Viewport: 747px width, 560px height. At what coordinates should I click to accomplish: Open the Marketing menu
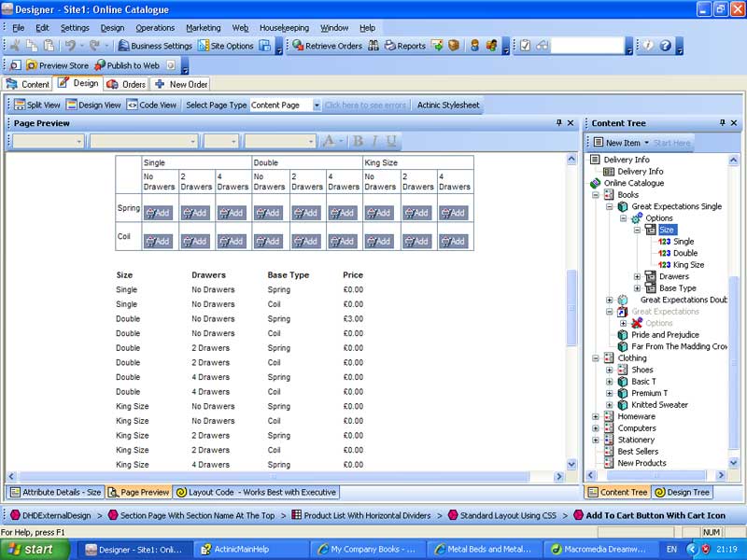pyautogui.click(x=203, y=28)
